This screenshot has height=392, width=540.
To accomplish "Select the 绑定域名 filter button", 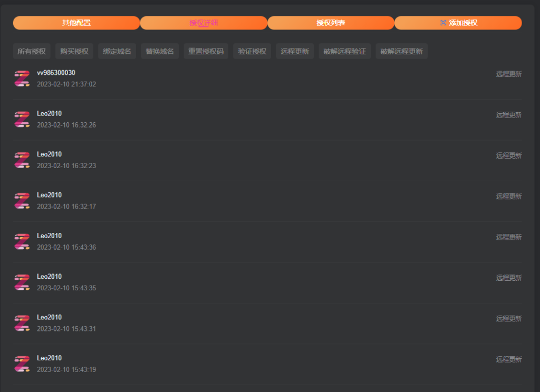I will [x=117, y=52].
